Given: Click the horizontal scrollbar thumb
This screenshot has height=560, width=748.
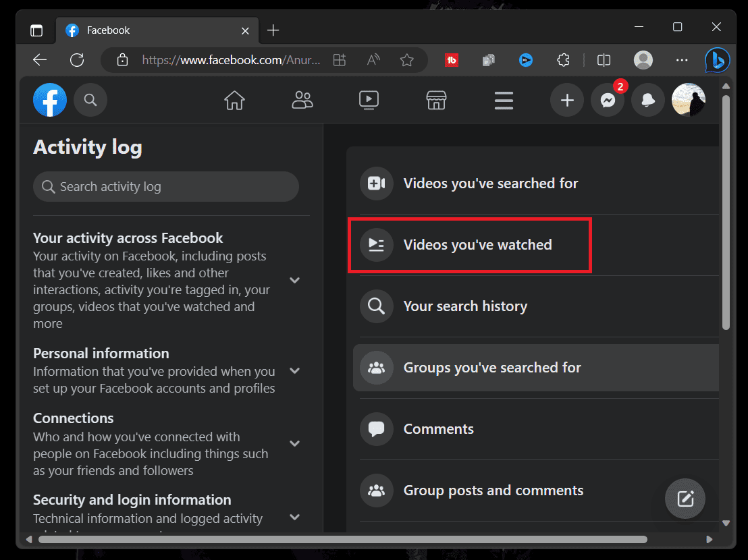Looking at the screenshot, I should pos(342,540).
